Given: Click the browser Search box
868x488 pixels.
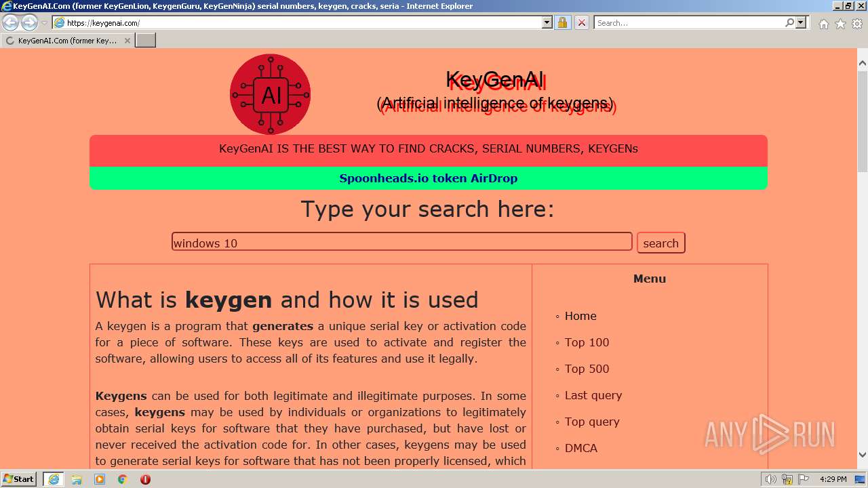Looking at the screenshot, I should tap(689, 22).
